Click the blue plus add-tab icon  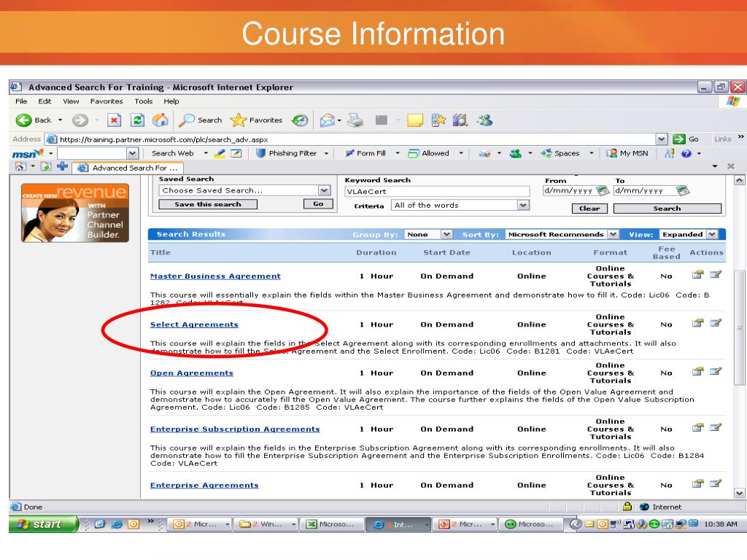coord(62,166)
